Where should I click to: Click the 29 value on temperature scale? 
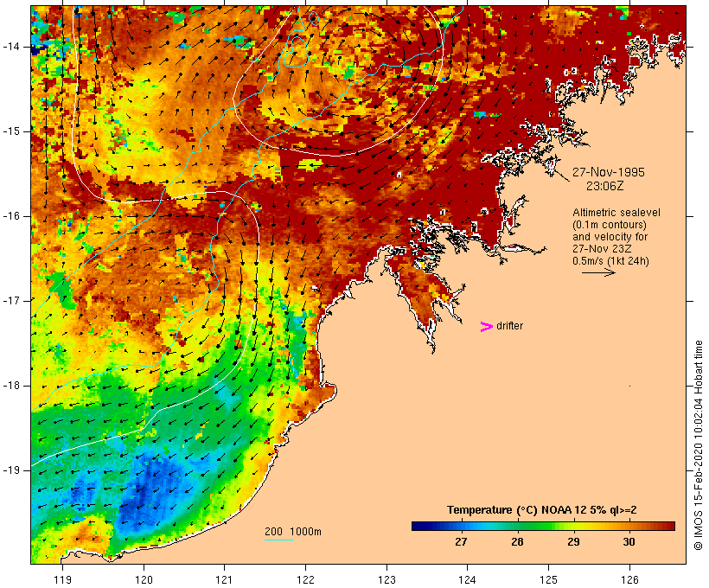click(x=573, y=541)
